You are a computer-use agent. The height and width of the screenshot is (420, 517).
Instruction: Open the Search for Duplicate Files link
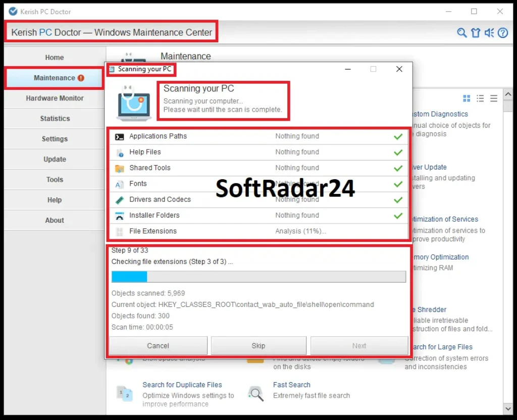click(x=182, y=385)
